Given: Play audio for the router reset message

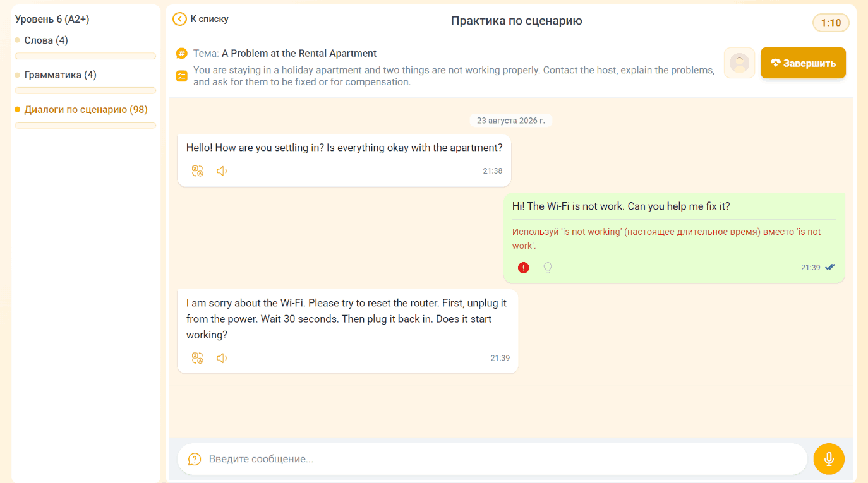Looking at the screenshot, I should (x=222, y=358).
